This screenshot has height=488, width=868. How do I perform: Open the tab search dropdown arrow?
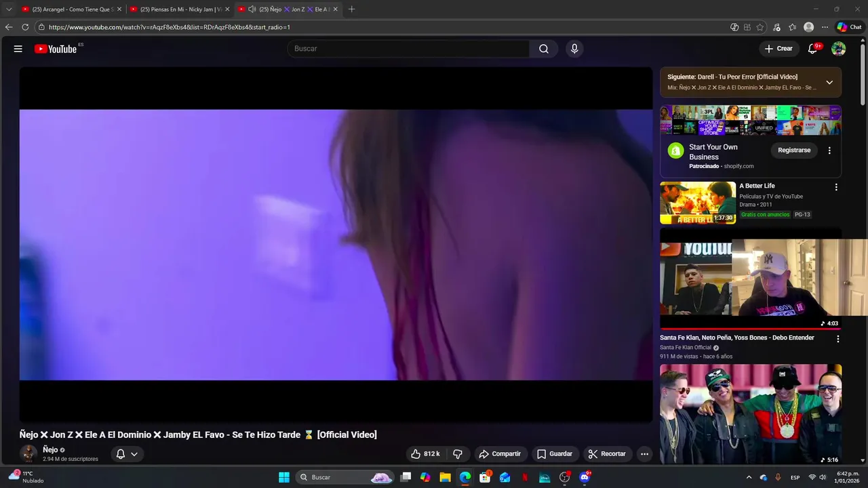[9, 9]
